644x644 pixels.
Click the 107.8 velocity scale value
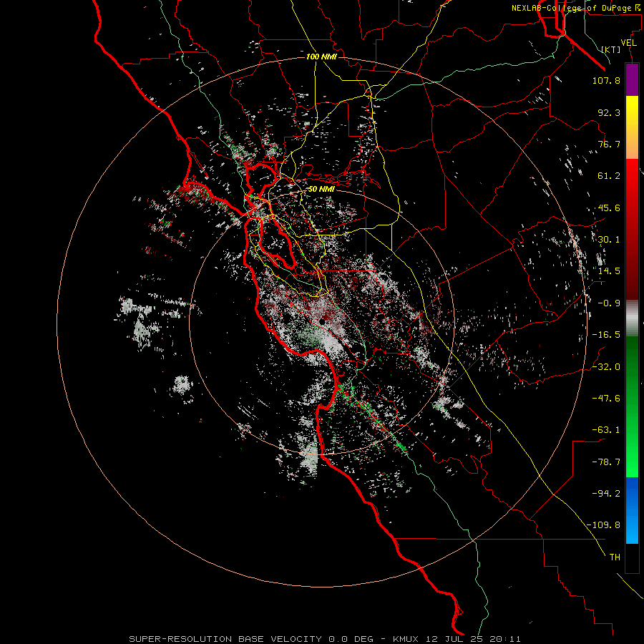point(606,80)
